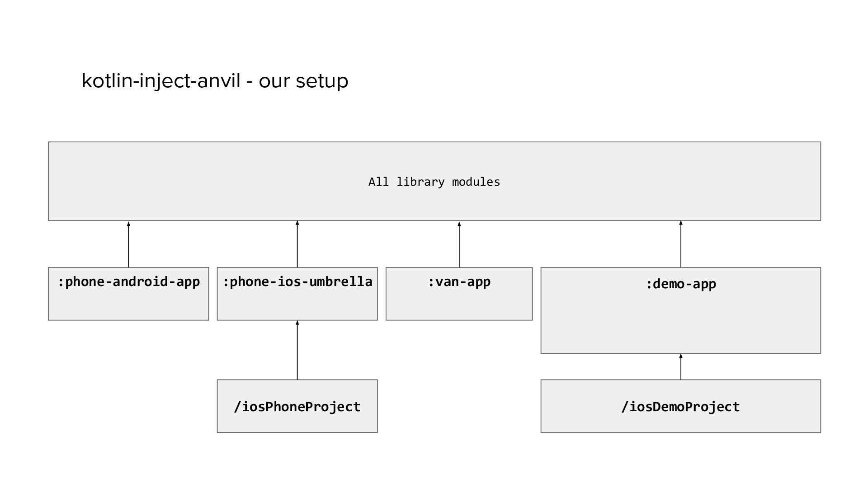The image size is (868, 488).
Task: Click arrow from van-app to library modules
Action: [459, 244]
